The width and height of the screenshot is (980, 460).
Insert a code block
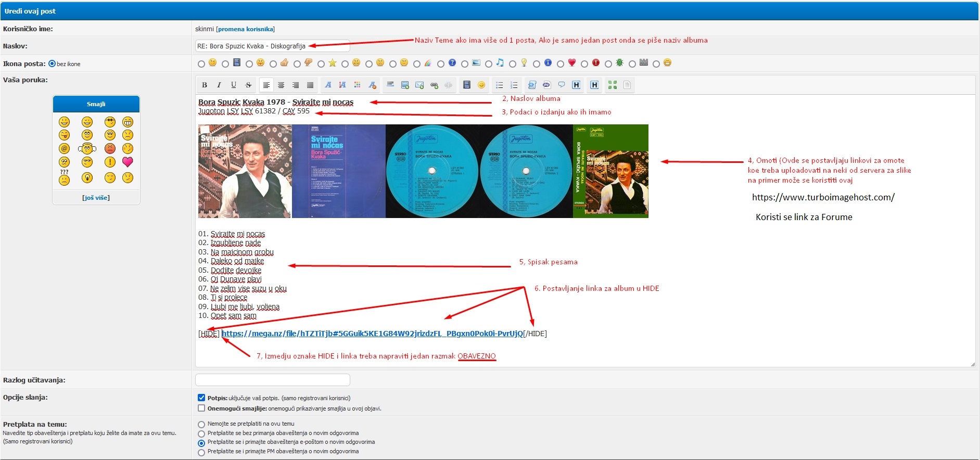[x=532, y=85]
